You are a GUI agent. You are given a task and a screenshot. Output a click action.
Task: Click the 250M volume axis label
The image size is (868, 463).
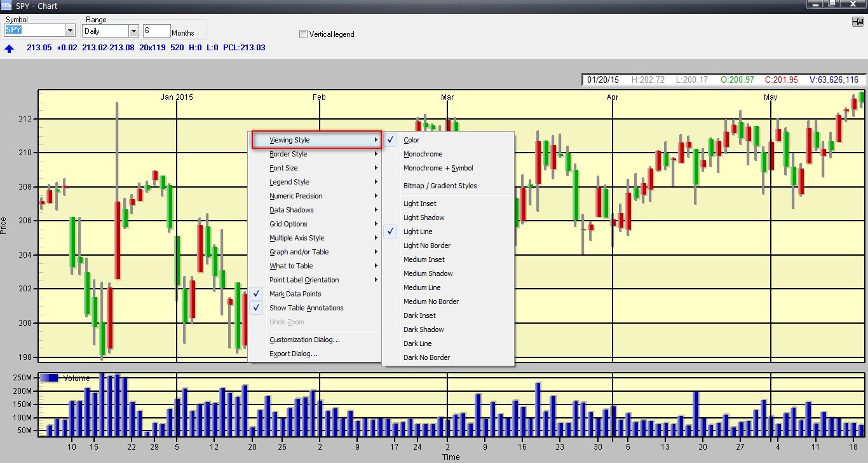point(22,378)
